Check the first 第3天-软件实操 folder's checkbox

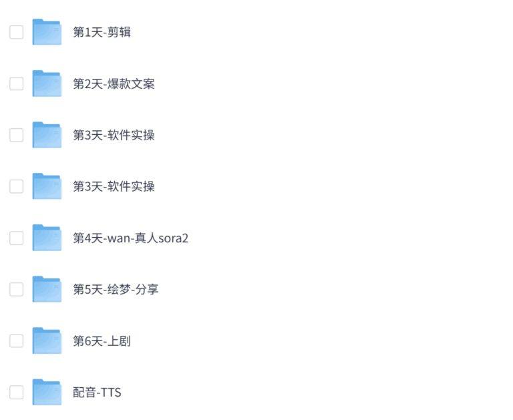(16, 135)
